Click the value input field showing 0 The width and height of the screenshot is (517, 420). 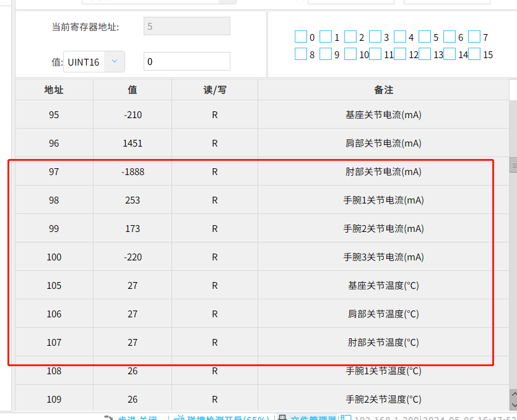[x=186, y=61]
